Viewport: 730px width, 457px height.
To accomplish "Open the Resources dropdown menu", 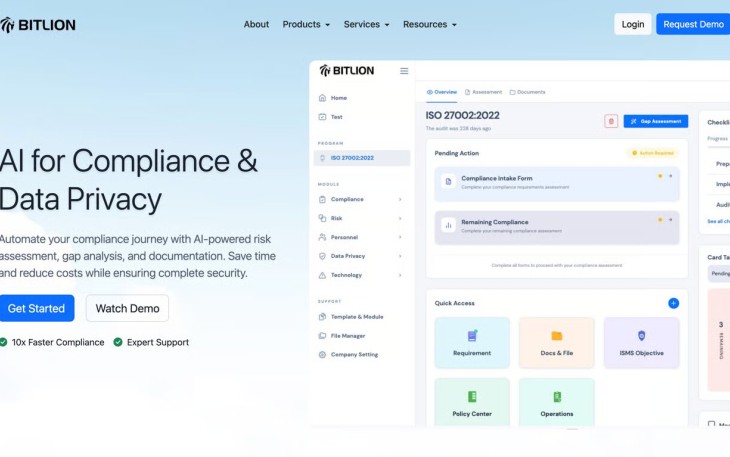I will tap(430, 24).
